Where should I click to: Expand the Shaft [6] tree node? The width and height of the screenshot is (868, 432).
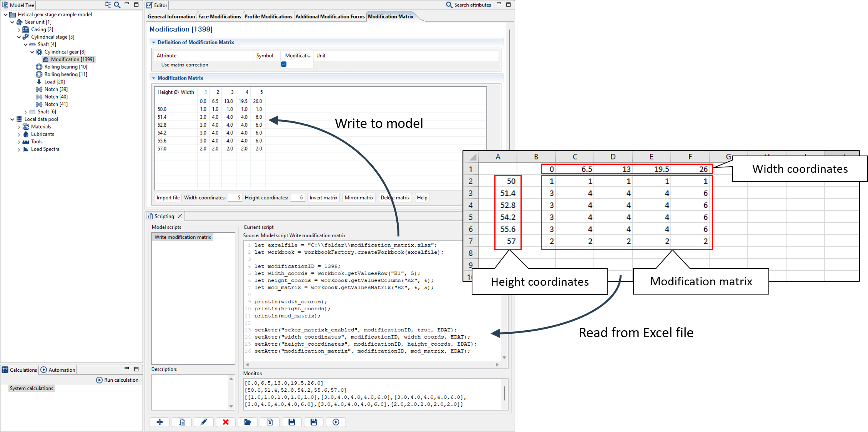(25, 111)
